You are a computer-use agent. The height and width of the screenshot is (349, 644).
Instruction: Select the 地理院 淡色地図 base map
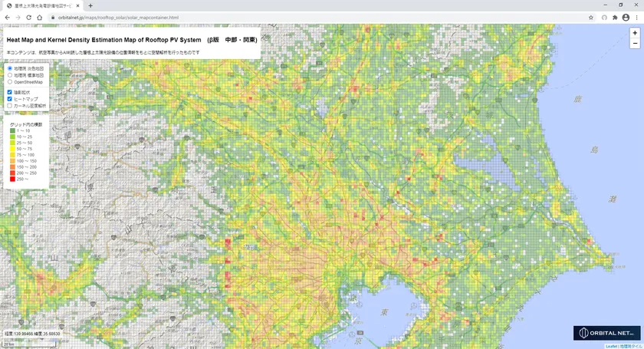[x=9, y=68]
